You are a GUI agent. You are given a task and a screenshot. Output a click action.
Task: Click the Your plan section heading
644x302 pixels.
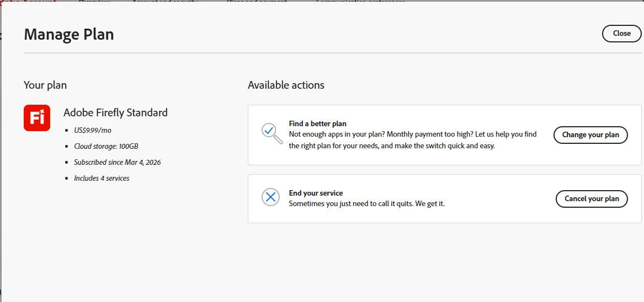(45, 85)
